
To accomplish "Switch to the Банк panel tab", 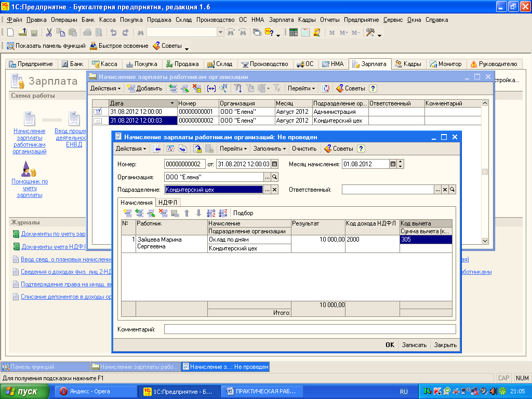I will [x=73, y=64].
